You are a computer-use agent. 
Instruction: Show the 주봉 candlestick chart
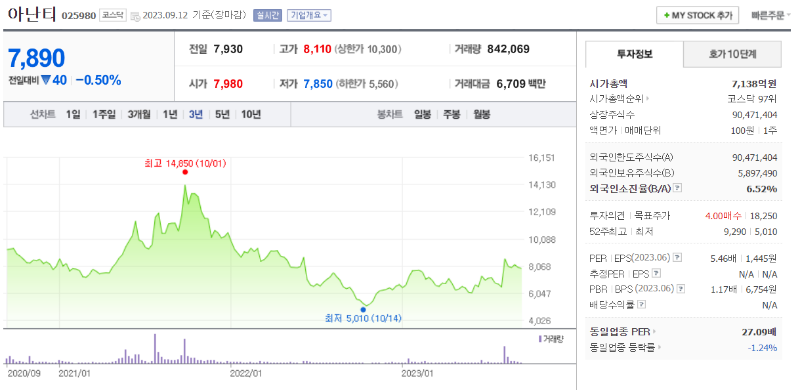point(452,114)
